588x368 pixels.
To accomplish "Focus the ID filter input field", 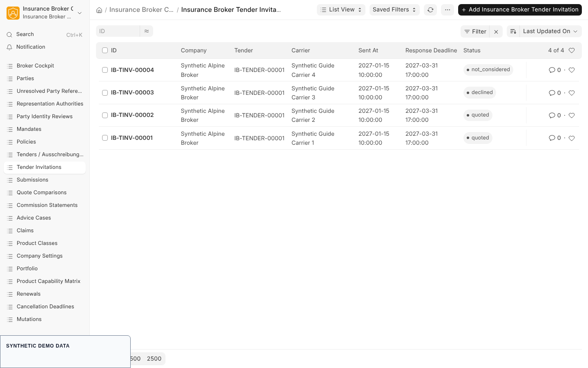I will coord(118,31).
